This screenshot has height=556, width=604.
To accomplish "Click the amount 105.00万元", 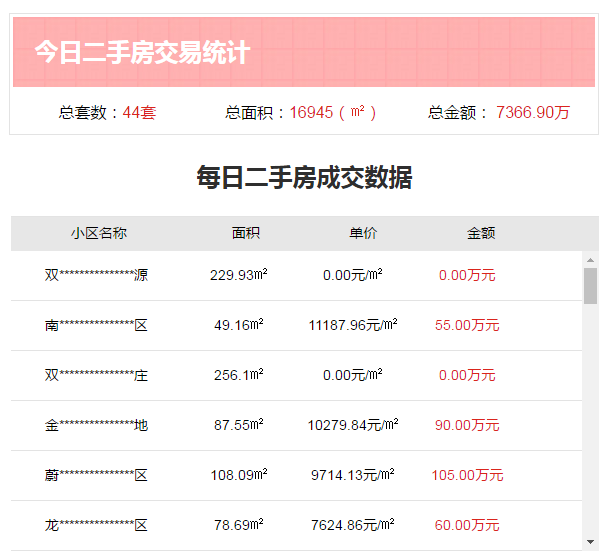I will click(467, 475).
